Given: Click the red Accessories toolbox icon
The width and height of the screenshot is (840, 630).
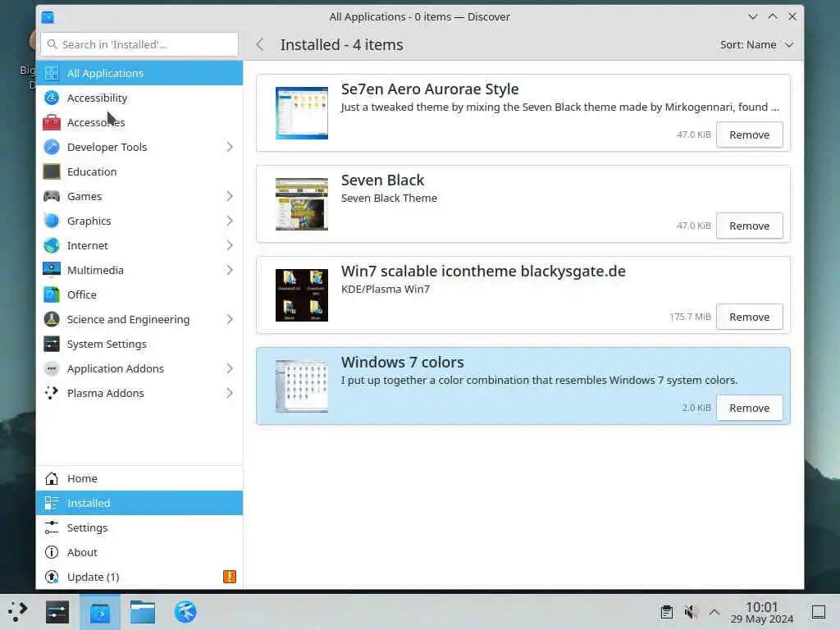Looking at the screenshot, I should 52,122.
